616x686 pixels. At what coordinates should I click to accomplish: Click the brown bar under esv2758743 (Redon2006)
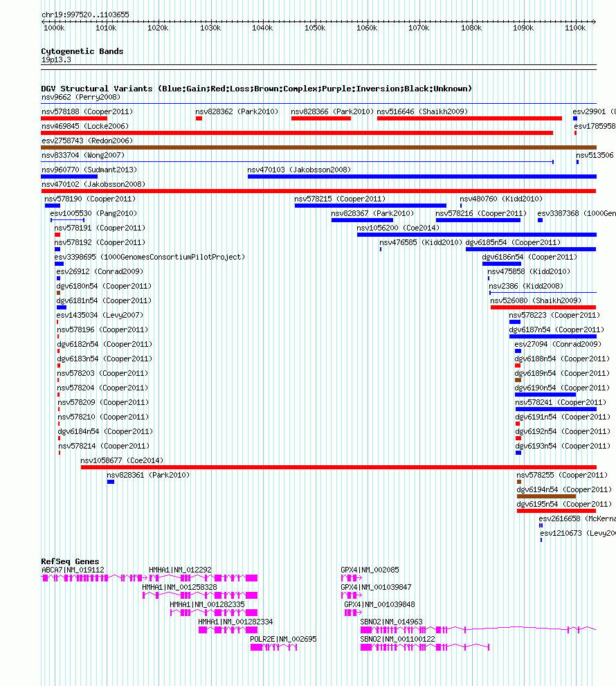click(x=318, y=147)
